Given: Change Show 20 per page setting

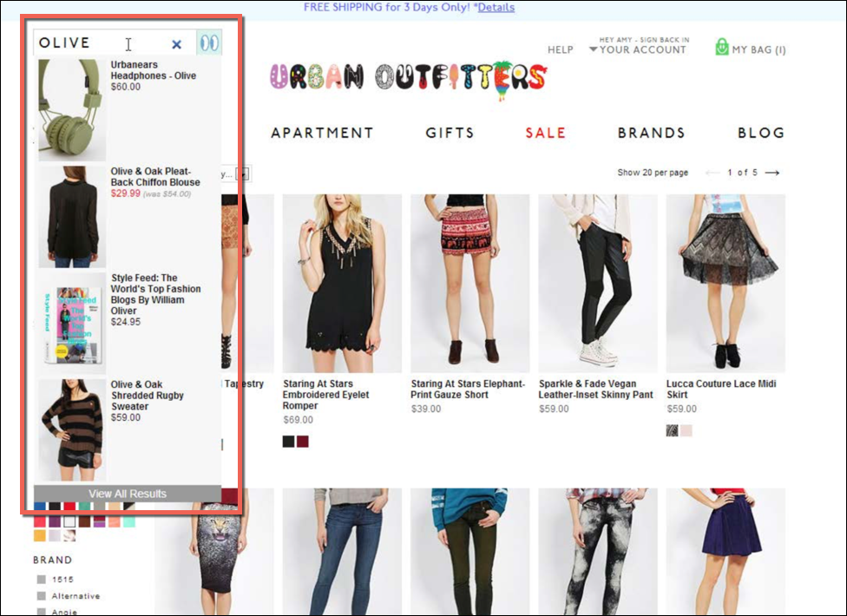Looking at the screenshot, I should pyautogui.click(x=653, y=173).
